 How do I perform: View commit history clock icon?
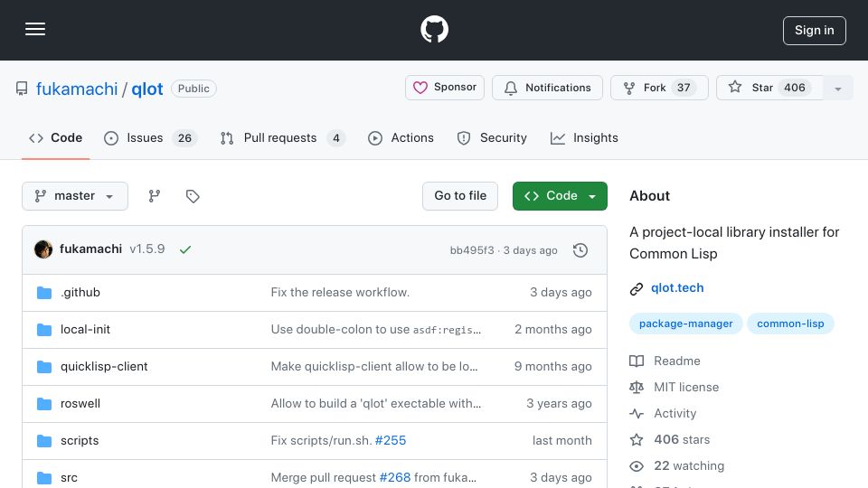point(580,250)
